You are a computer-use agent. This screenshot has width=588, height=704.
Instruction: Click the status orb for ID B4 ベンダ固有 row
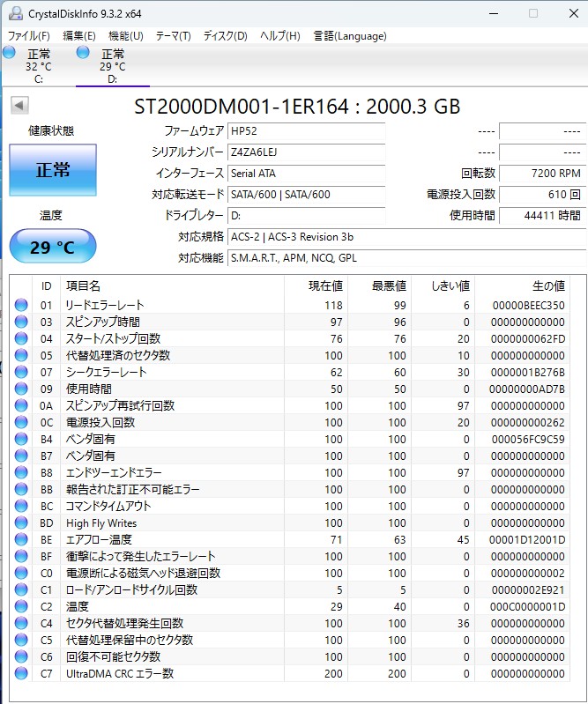[x=21, y=439]
